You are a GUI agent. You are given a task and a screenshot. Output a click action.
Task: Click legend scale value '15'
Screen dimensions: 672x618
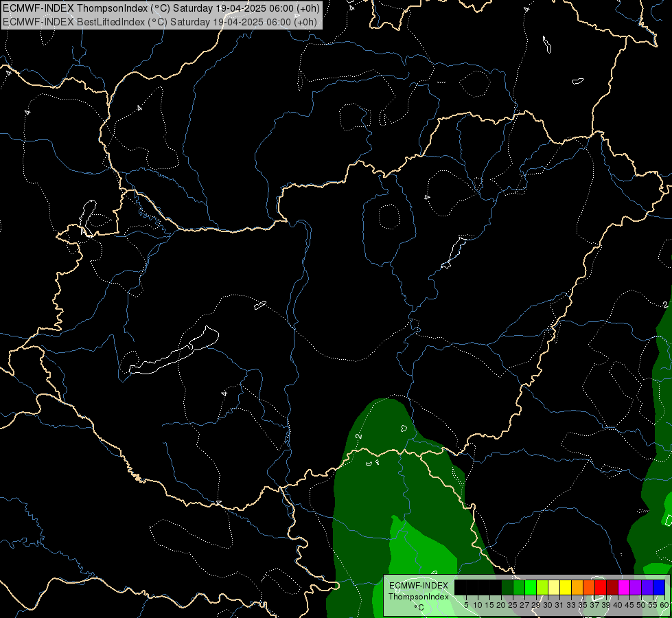489,605
